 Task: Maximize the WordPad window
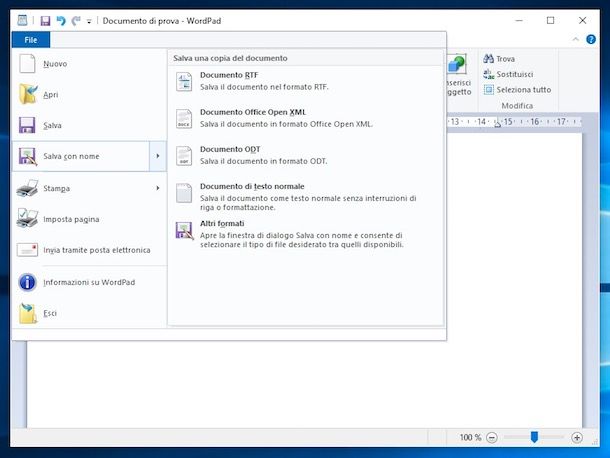pos(550,20)
